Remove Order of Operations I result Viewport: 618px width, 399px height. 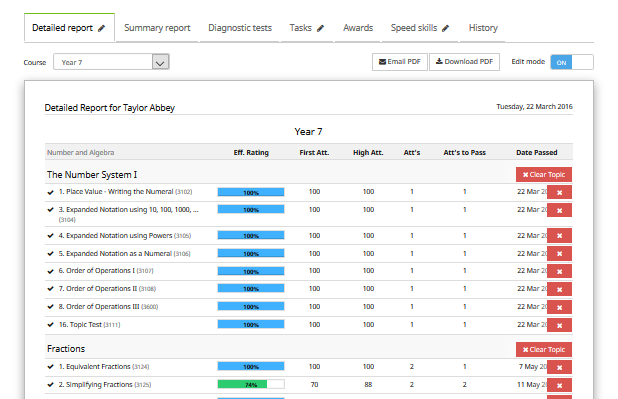[x=559, y=271]
